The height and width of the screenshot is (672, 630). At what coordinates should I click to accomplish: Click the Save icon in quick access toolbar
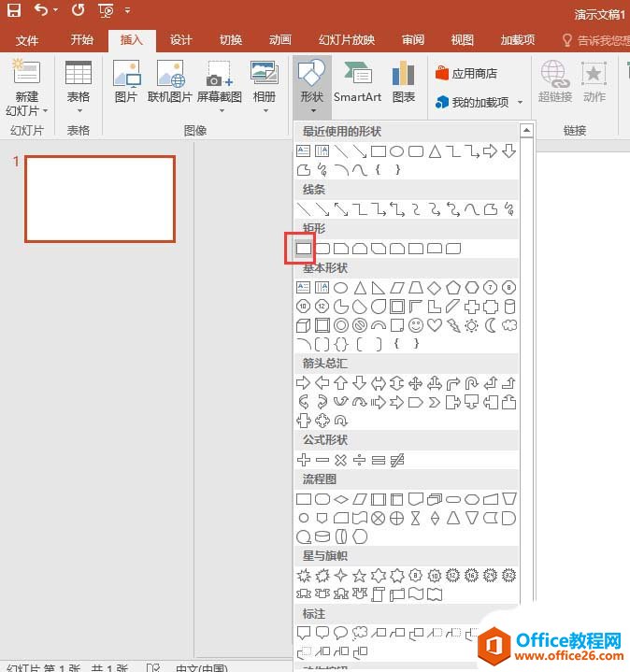[x=14, y=10]
